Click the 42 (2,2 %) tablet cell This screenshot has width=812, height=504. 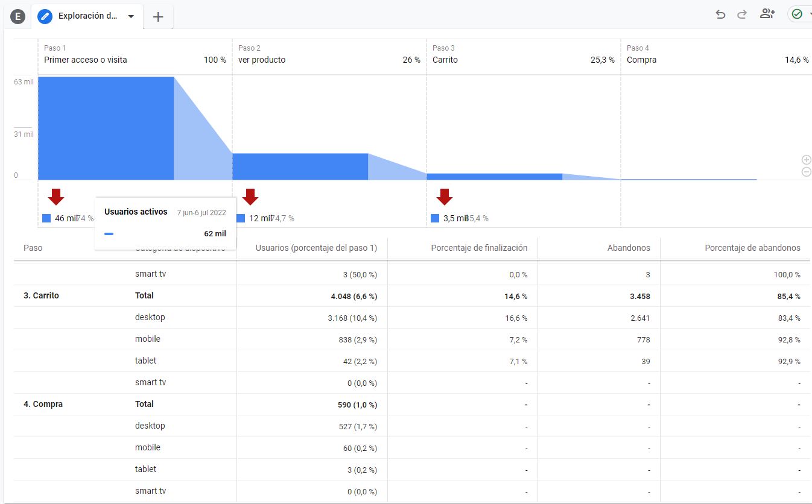360,361
